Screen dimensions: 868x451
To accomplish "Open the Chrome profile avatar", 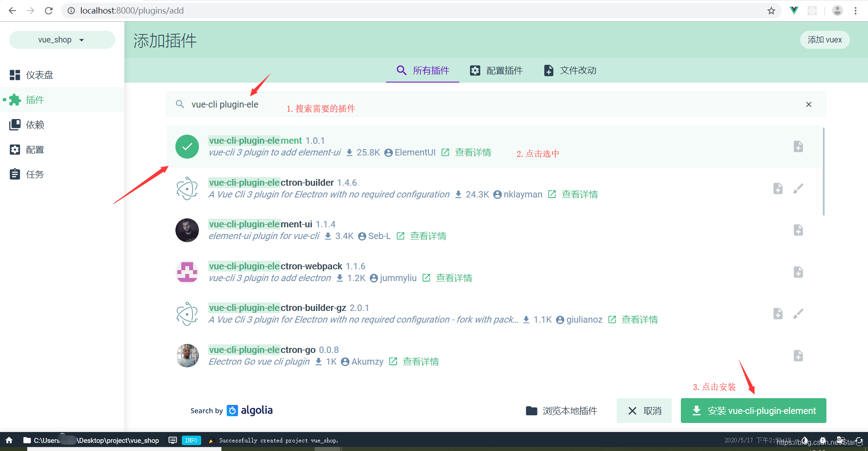I will click(837, 10).
